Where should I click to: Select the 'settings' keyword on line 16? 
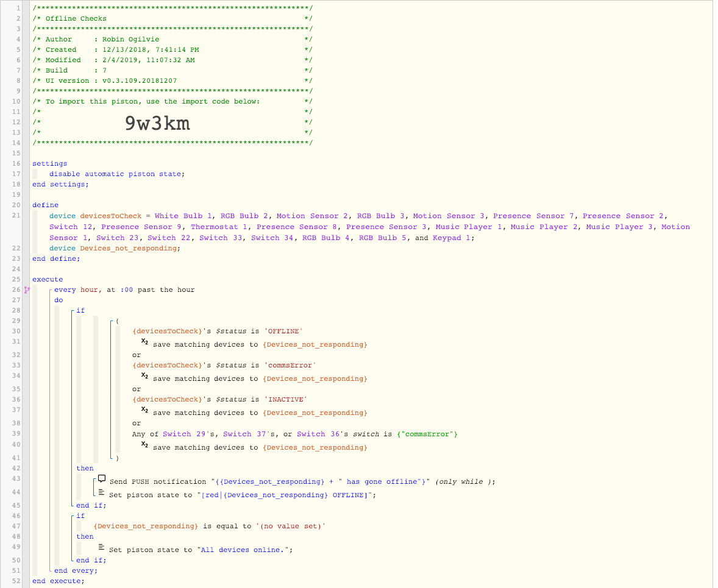[49, 163]
